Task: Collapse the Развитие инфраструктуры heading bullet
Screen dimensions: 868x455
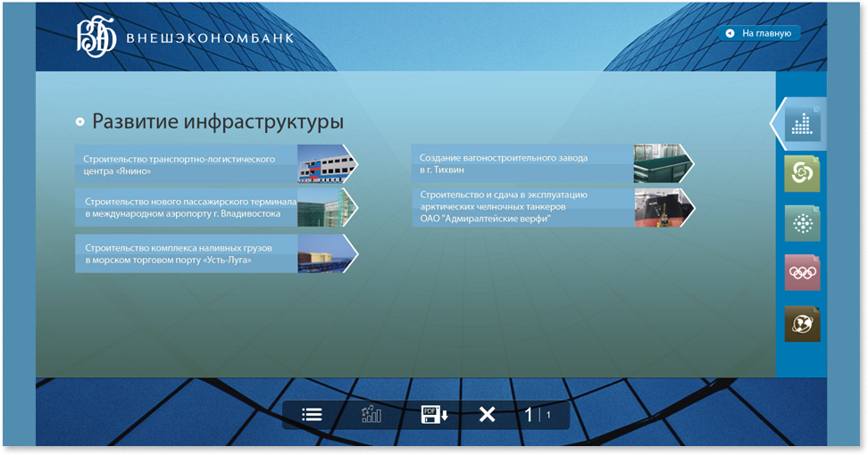Action: coord(80,121)
